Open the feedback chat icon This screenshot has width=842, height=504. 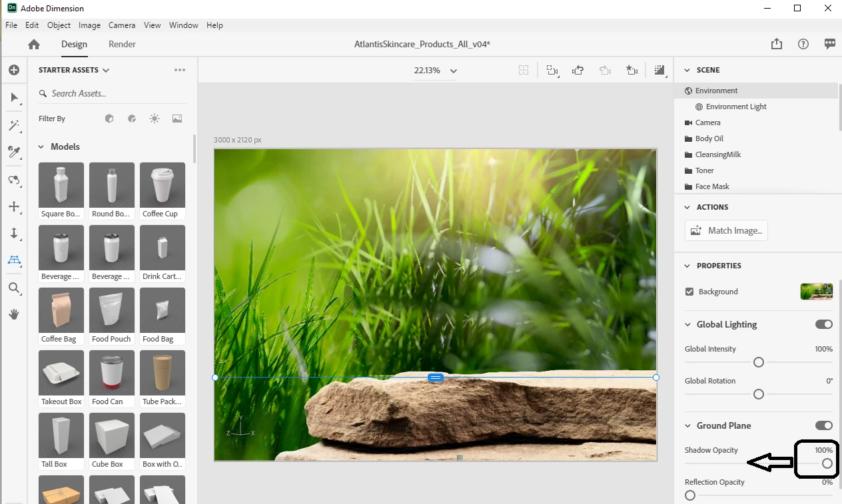pyautogui.click(x=830, y=44)
